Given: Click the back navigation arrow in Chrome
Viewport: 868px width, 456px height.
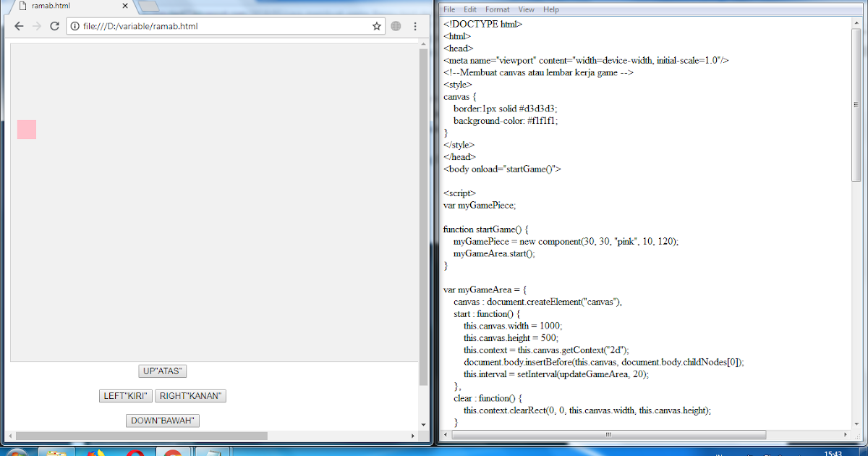Looking at the screenshot, I should click(18, 25).
